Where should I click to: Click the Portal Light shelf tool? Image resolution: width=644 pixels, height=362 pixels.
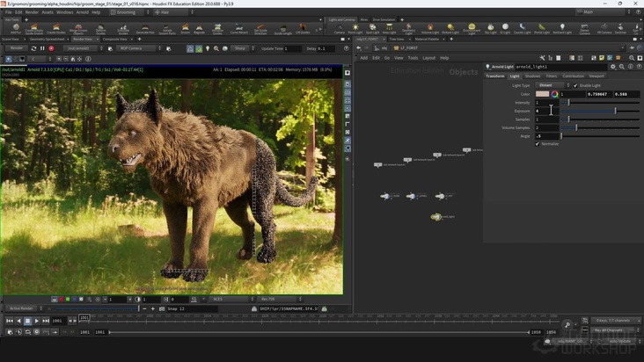pos(542,29)
